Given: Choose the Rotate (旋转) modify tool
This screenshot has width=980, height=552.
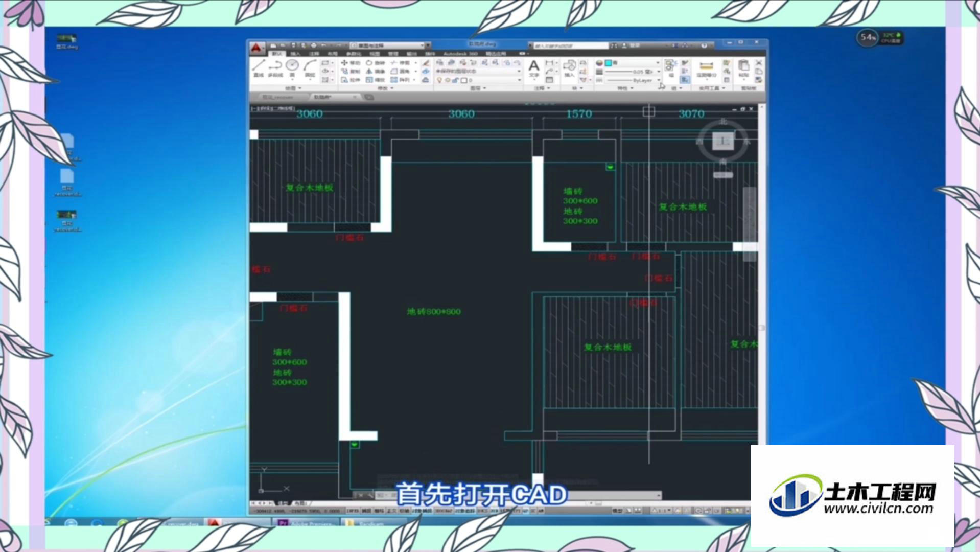Looking at the screenshot, I should click(x=375, y=63).
